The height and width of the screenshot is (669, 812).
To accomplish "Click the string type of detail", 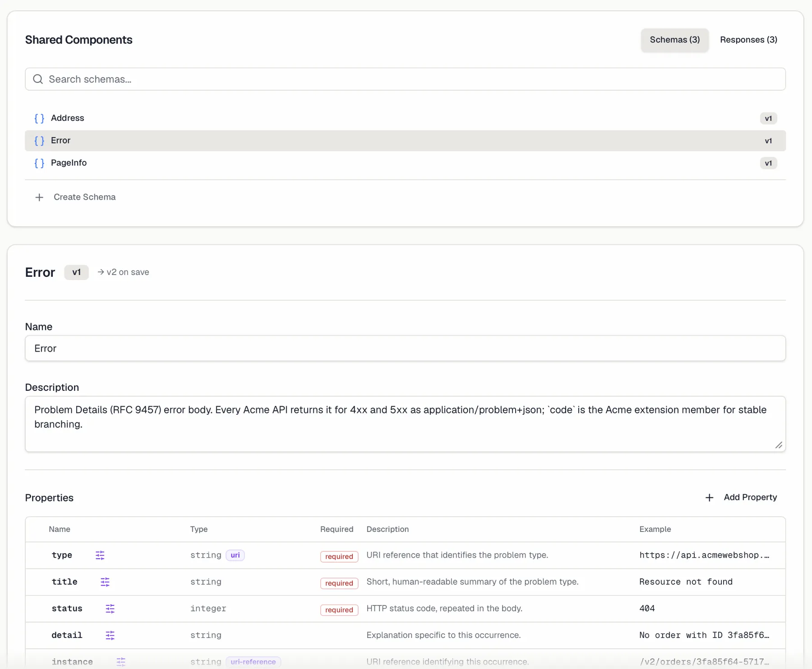I will coord(206,635).
